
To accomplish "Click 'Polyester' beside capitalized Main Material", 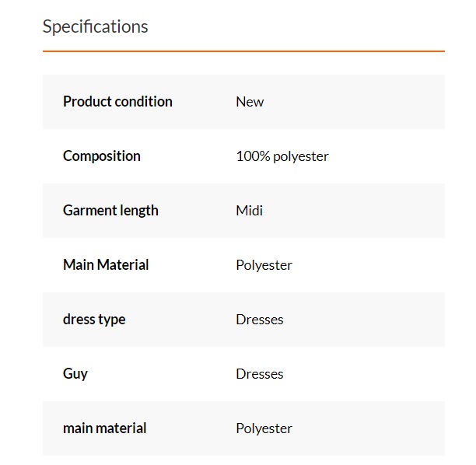I will click(x=264, y=265).
